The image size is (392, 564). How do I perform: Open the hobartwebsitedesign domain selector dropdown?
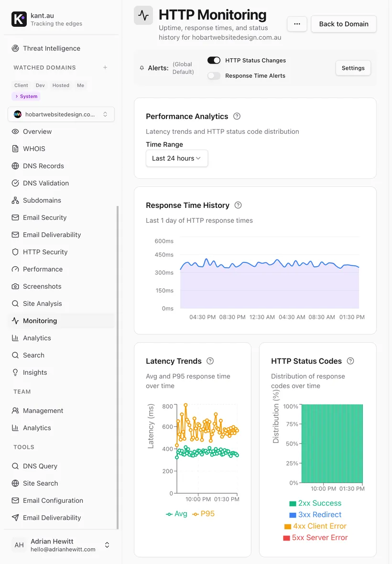61,114
